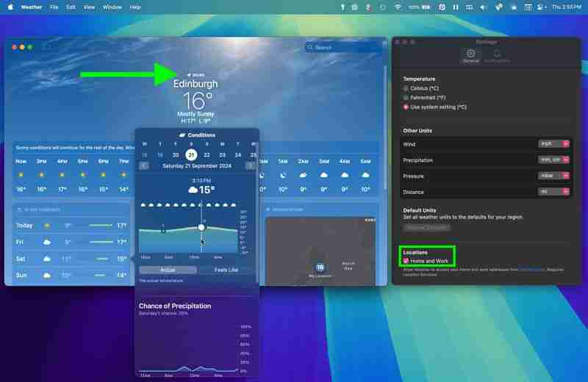This screenshot has height=382, width=588.
Task: Open the View menu
Action: click(89, 7)
